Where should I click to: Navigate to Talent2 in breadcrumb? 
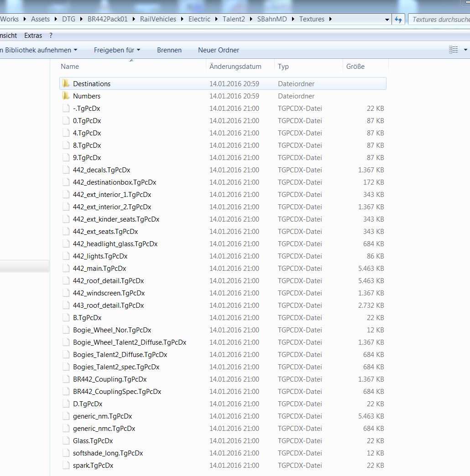click(x=234, y=19)
